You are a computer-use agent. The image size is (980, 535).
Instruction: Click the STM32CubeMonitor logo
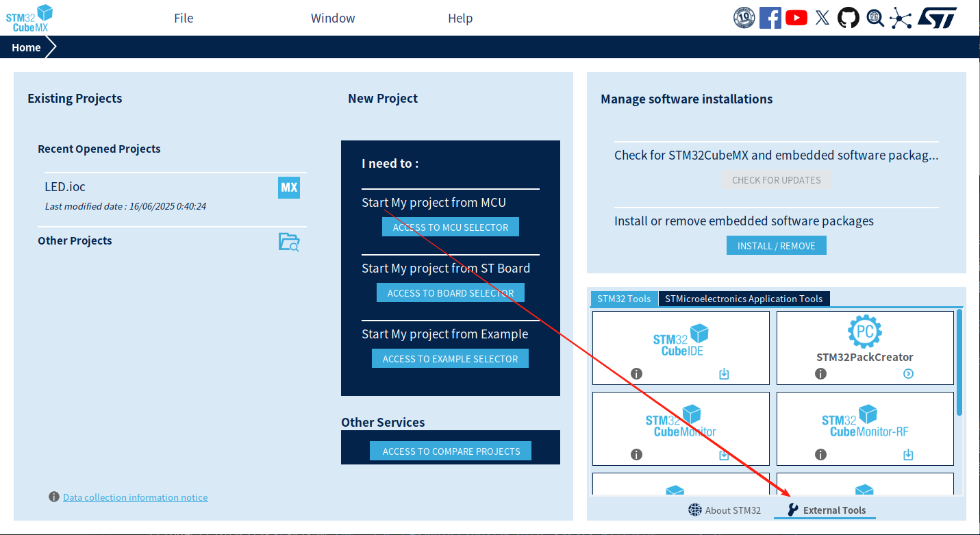tap(681, 421)
